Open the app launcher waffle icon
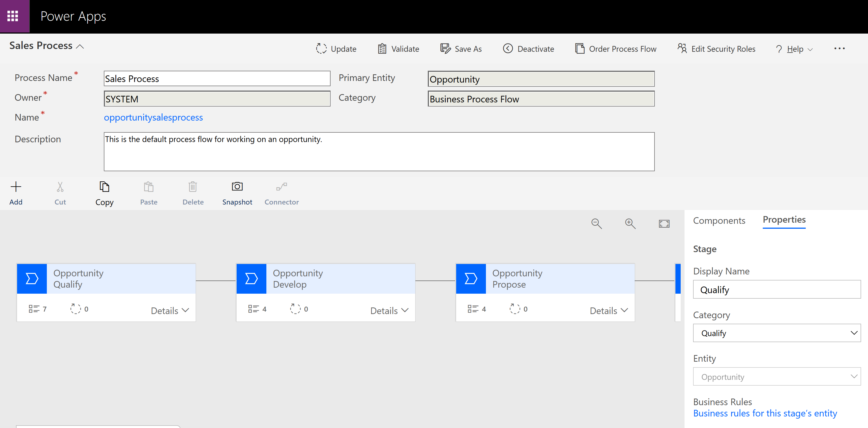The width and height of the screenshot is (868, 428). point(13,16)
